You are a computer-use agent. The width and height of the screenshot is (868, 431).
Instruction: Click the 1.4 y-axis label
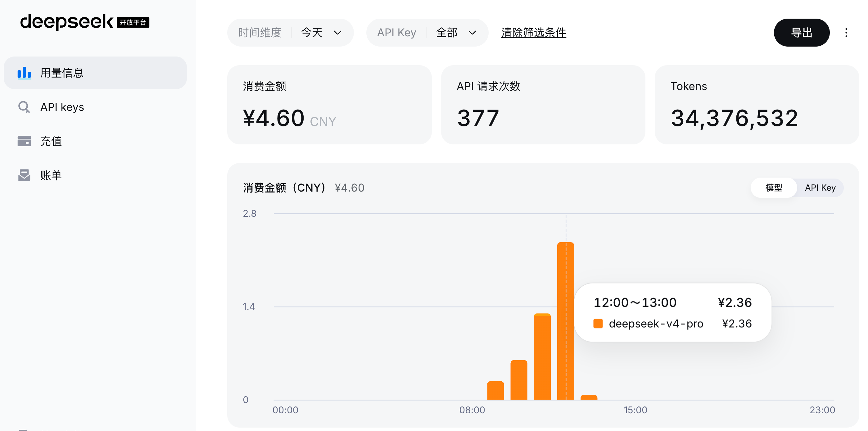[249, 307]
